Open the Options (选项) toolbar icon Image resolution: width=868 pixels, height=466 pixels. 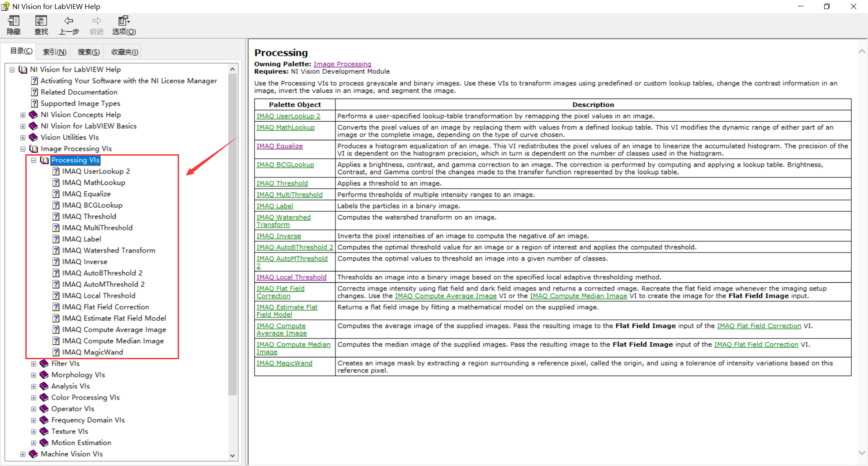click(x=124, y=21)
